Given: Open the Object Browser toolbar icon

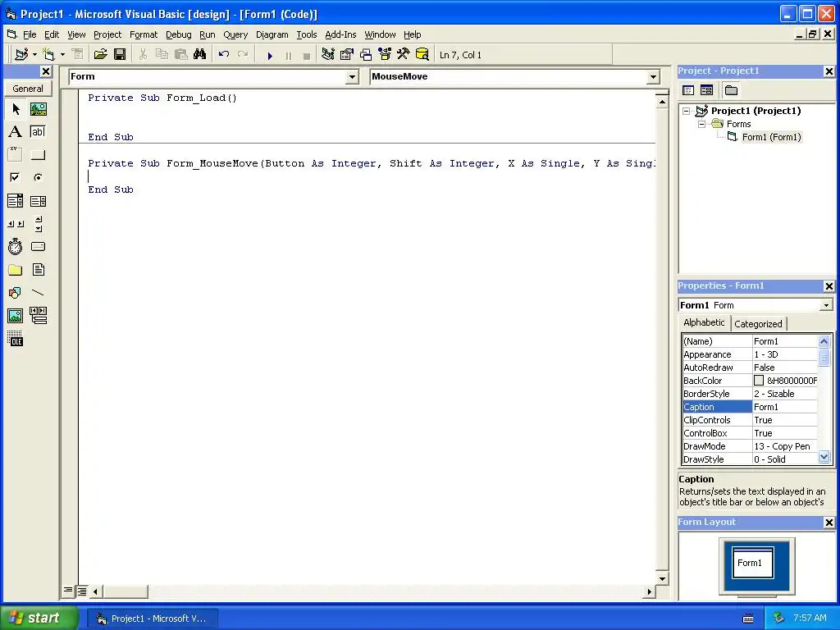Looking at the screenshot, I should (x=385, y=55).
